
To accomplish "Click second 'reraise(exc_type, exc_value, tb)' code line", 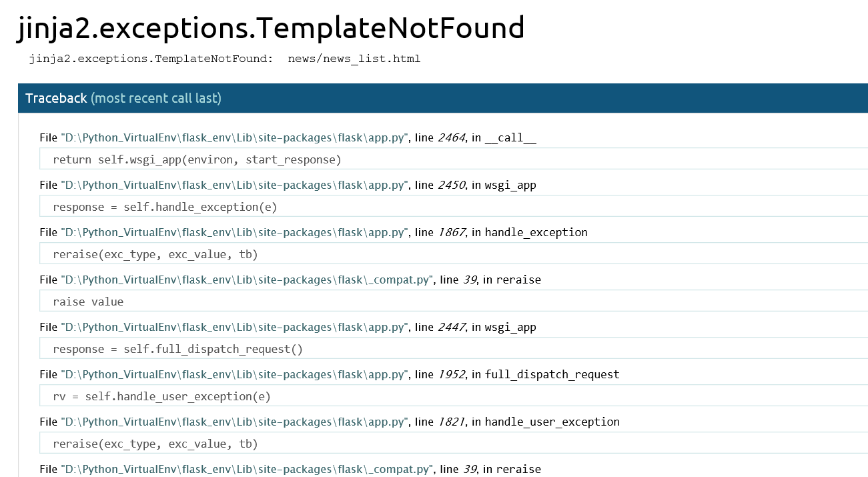I will click(x=155, y=444).
